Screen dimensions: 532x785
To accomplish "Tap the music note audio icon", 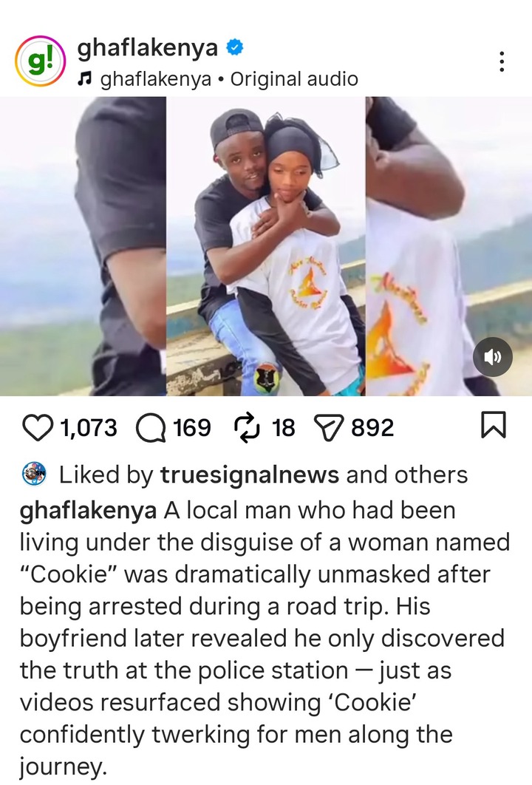I will (x=86, y=78).
